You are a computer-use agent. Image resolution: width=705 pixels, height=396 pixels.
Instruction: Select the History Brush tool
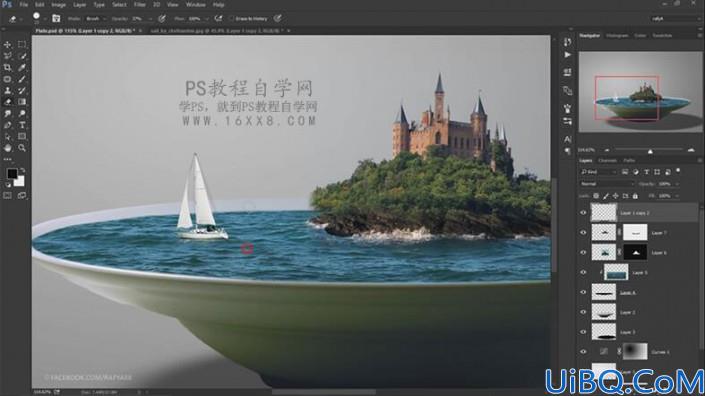pos(22,90)
